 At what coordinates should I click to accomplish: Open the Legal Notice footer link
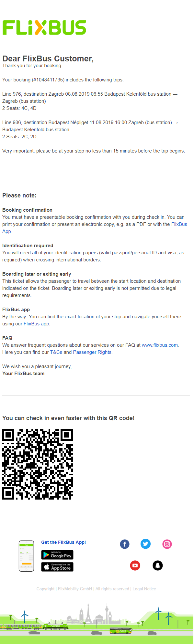coord(144,589)
